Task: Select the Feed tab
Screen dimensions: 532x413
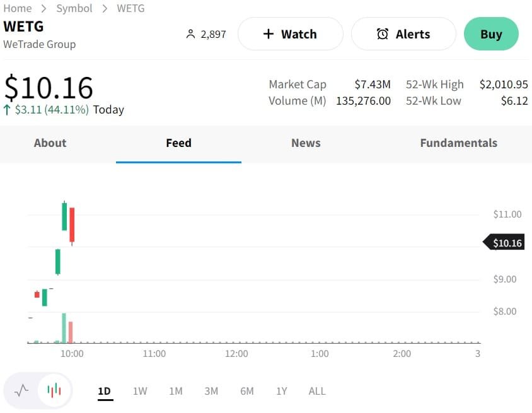Action: (x=178, y=143)
